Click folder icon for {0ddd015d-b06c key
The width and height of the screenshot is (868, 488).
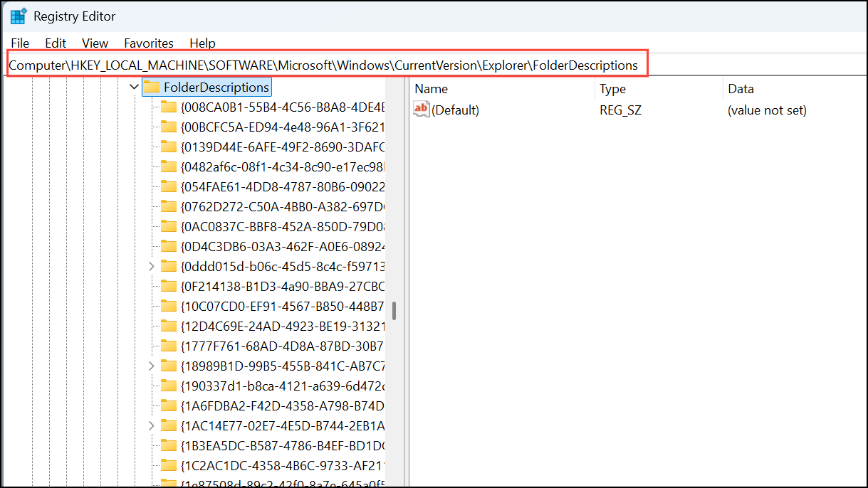169,267
